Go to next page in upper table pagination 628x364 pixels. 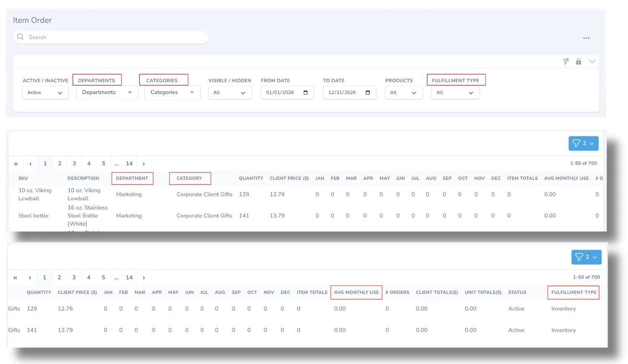(144, 164)
